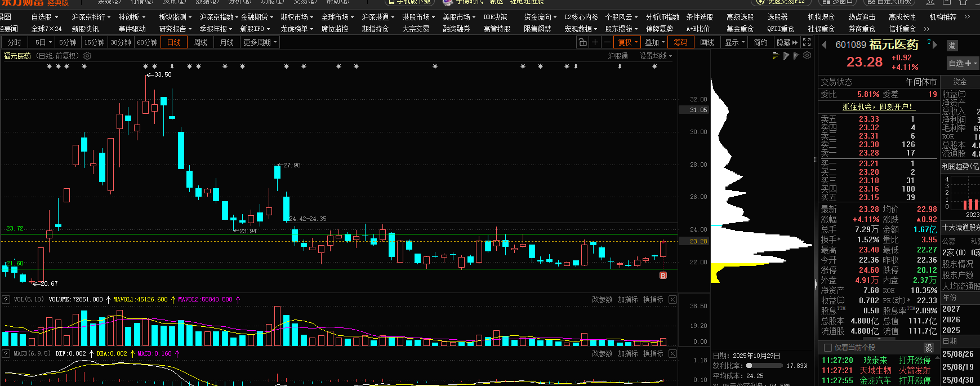This screenshot has height=386, width=980.
Task: Click the lock icon in chart toolbar
Action: pyautogui.click(x=583, y=42)
